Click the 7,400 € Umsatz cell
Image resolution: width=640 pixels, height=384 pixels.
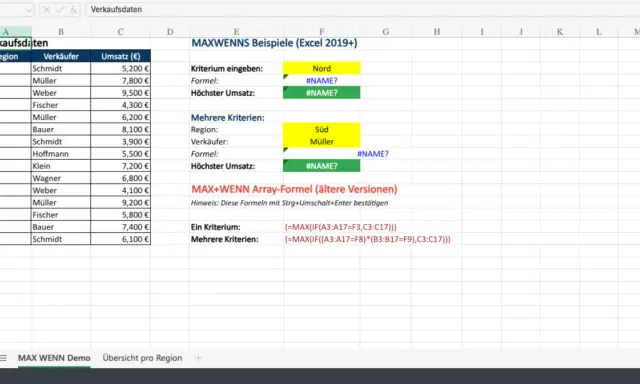[120, 227]
